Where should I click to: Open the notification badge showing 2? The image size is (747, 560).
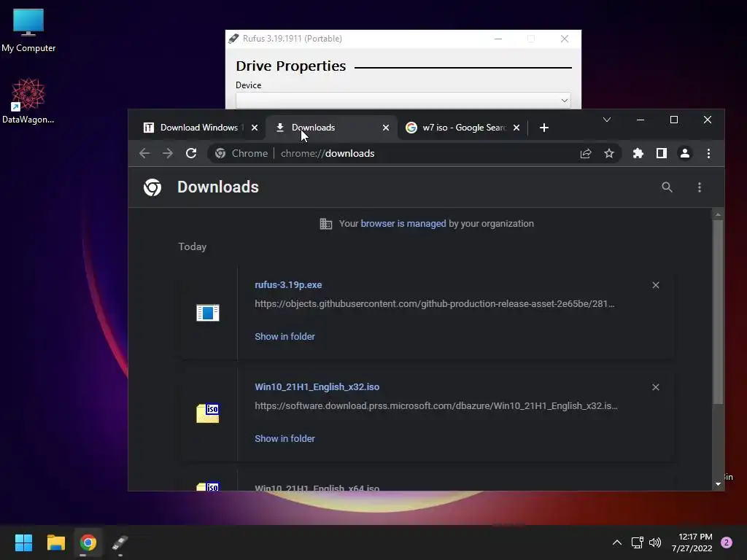point(727,542)
